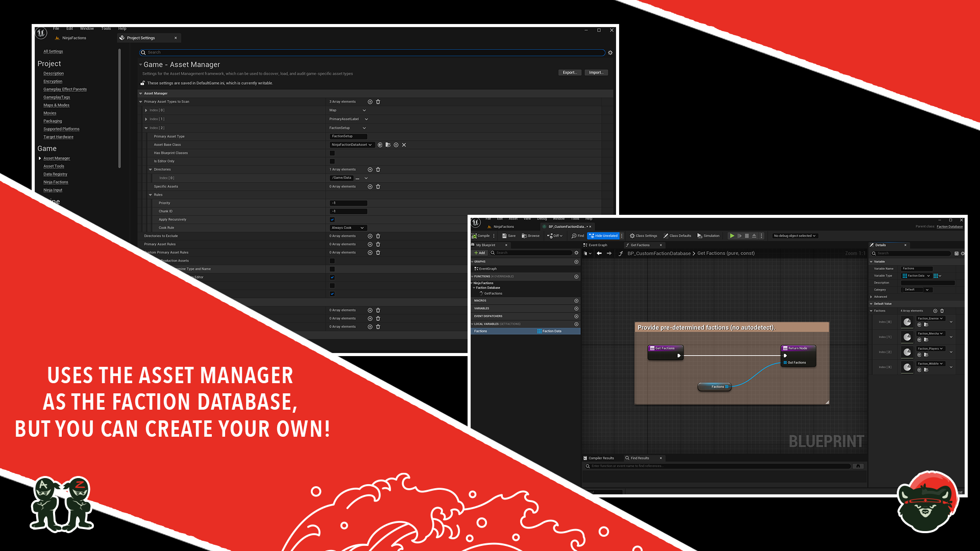Open the NinjaFactionDataAsset class dropdown

352,145
